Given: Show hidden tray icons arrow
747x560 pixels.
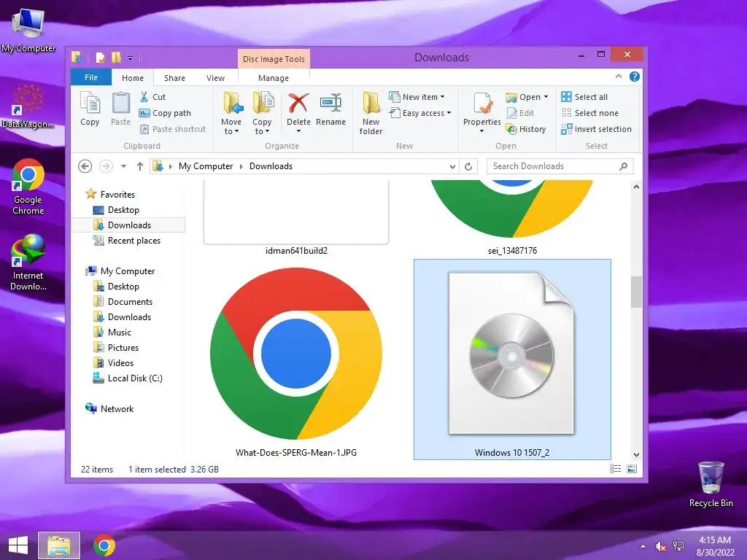Looking at the screenshot, I should 643,546.
